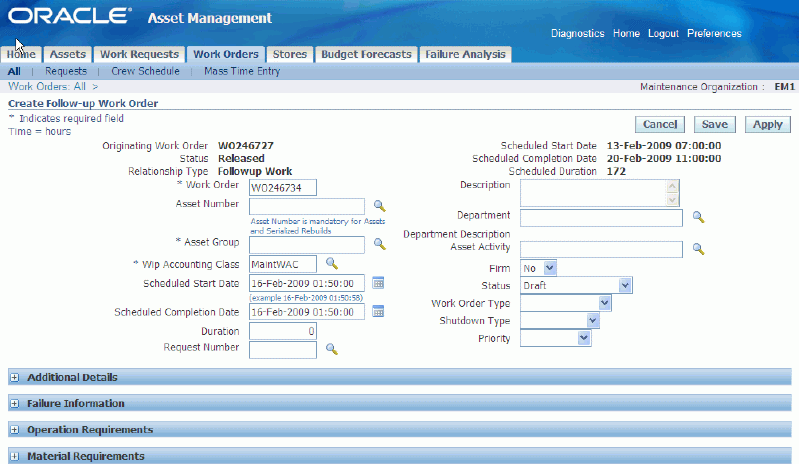Click the Home link in top header
The height and width of the screenshot is (464, 799).
(x=626, y=34)
